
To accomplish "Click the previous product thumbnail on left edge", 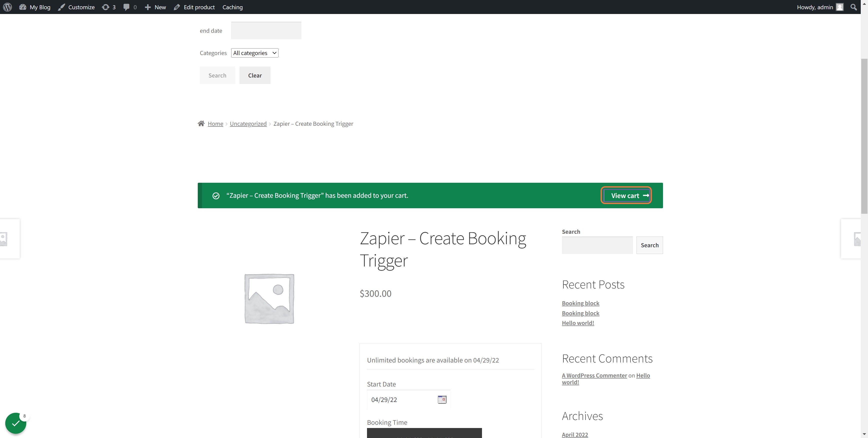I will coord(10,239).
